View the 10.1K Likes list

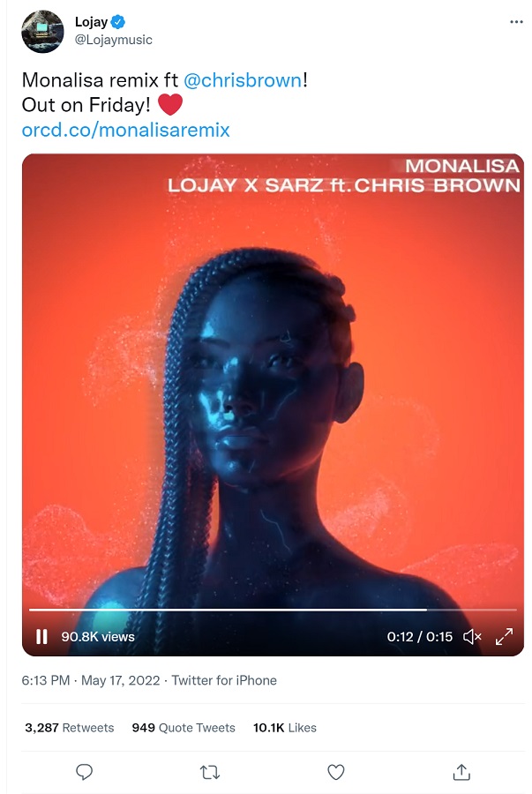(284, 728)
